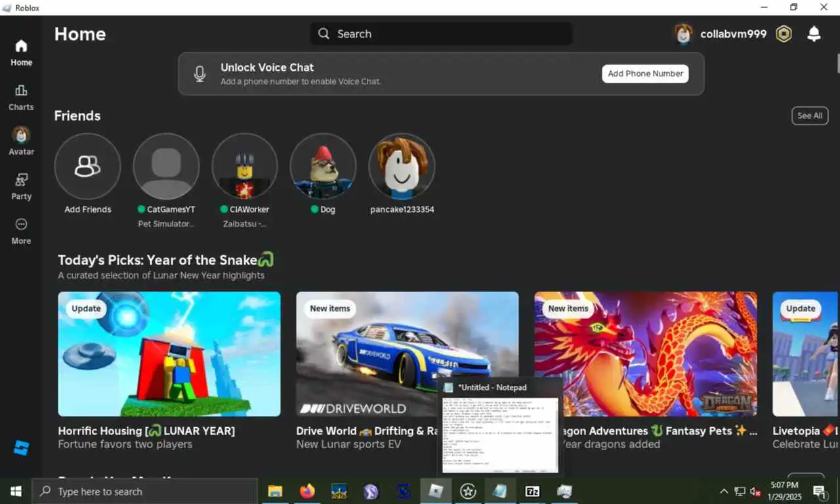
Task: Click the Update badge on Horrific Housing
Action: coord(86,308)
